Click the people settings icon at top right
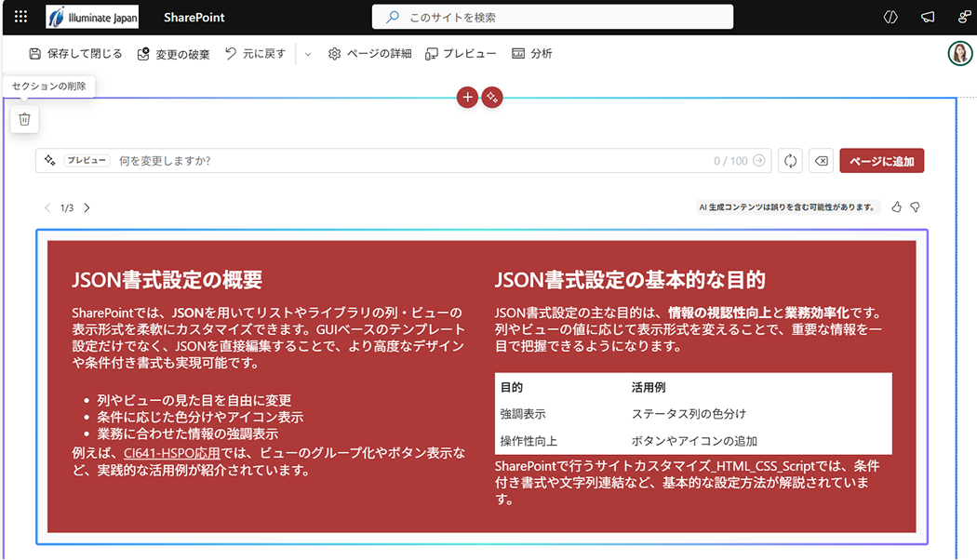Image resolution: width=977 pixels, height=560 pixels. (x=963, y=17)
